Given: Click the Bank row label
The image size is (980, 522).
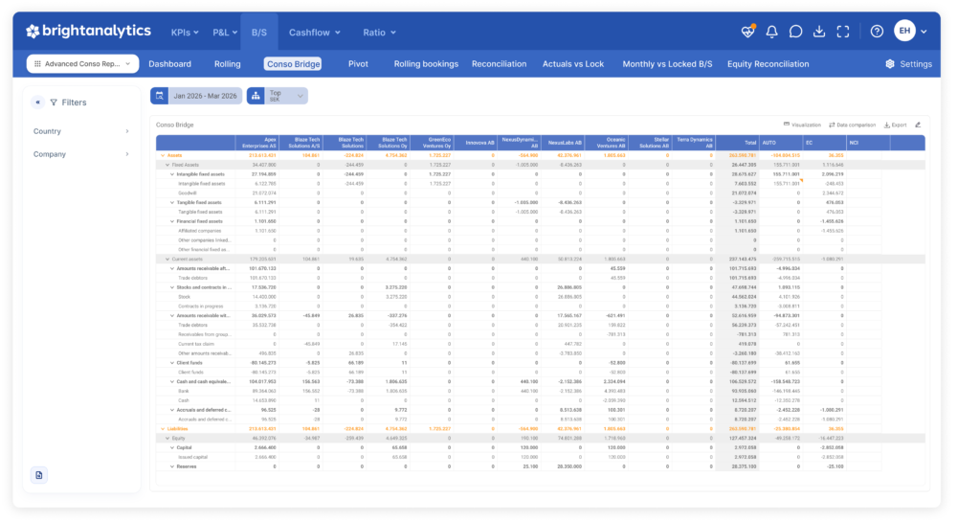Looking at the screenshot, I should pos(183,391).
